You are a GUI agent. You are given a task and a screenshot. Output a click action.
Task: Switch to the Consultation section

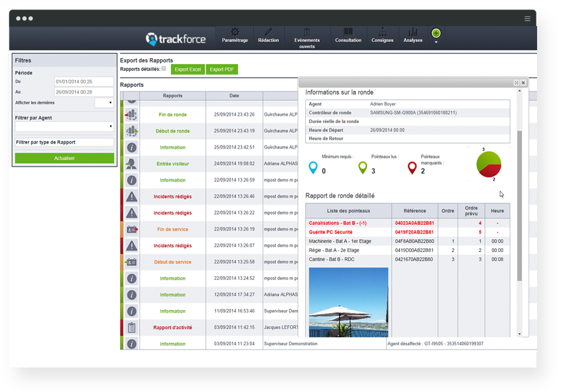348,35
